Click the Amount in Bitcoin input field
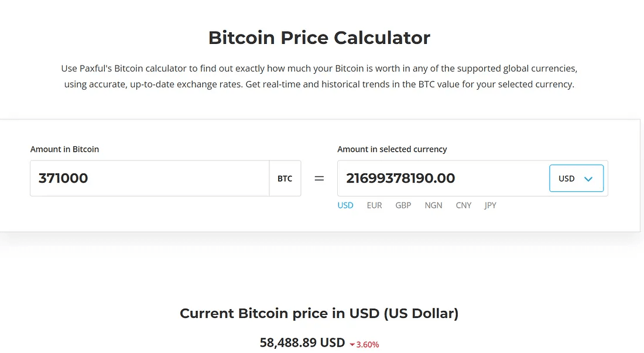The height and width of the screenshot is (353, 644). coord(149,179)
